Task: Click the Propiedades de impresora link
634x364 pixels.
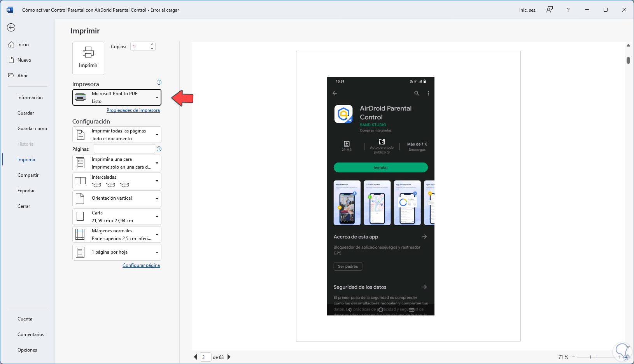Action: [x=133, y=110]
